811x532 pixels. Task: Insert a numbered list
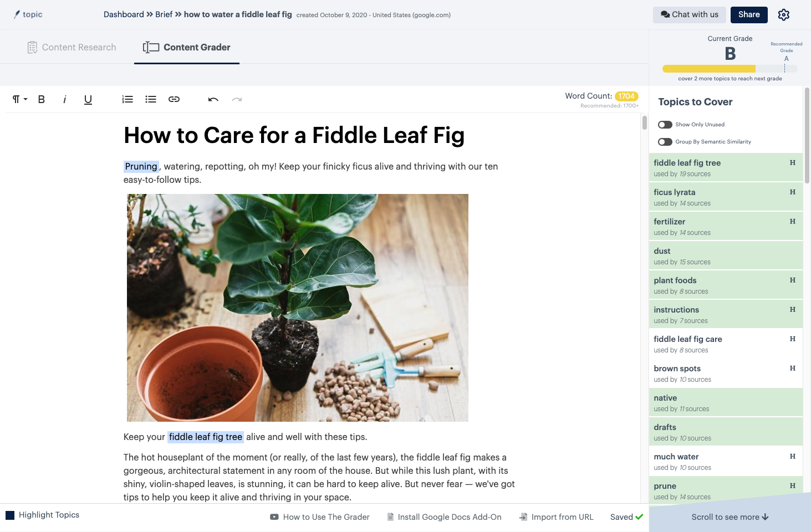[x=127, y=99]
